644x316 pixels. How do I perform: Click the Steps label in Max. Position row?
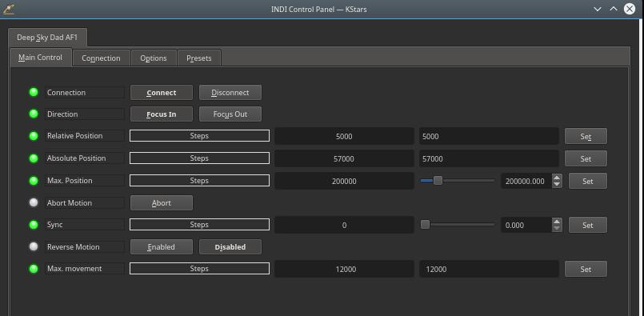click(x=199, y=180)
